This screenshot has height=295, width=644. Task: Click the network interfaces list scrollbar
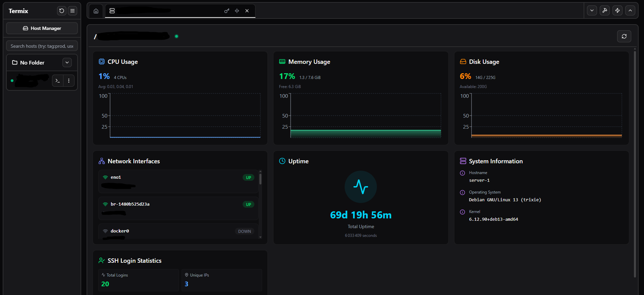(260, 179)
